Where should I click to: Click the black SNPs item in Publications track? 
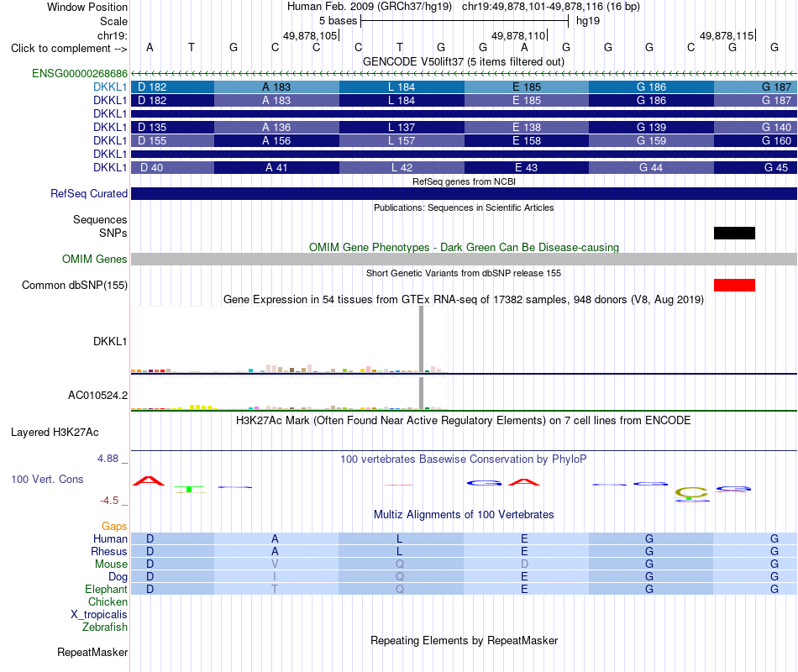click(x=734, y=234)
